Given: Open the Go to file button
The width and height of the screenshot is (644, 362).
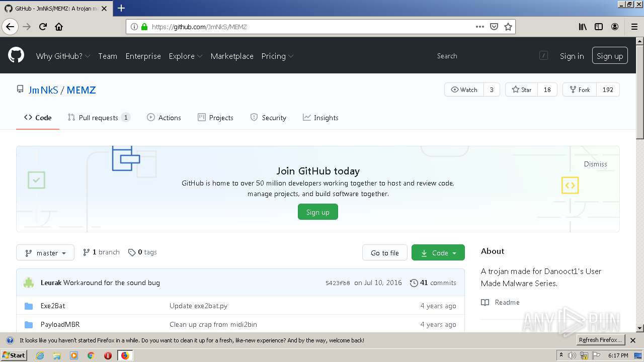Looking at the screenshot, I should coord(385,253).
